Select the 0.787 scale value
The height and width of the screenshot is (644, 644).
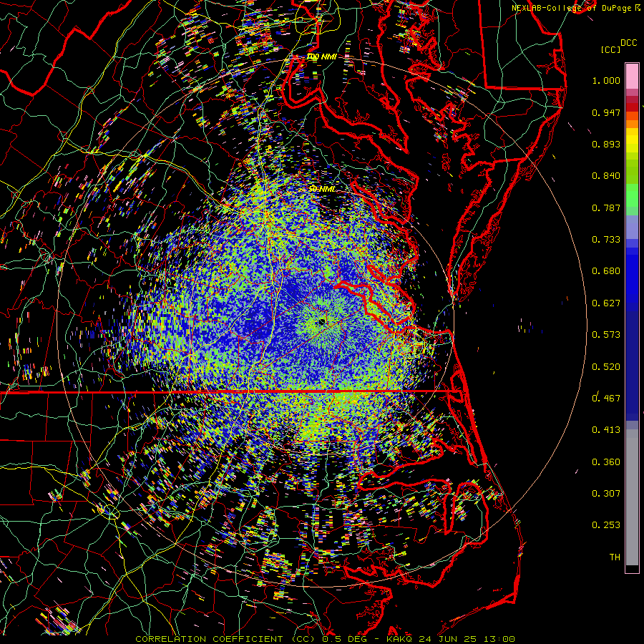606,208
